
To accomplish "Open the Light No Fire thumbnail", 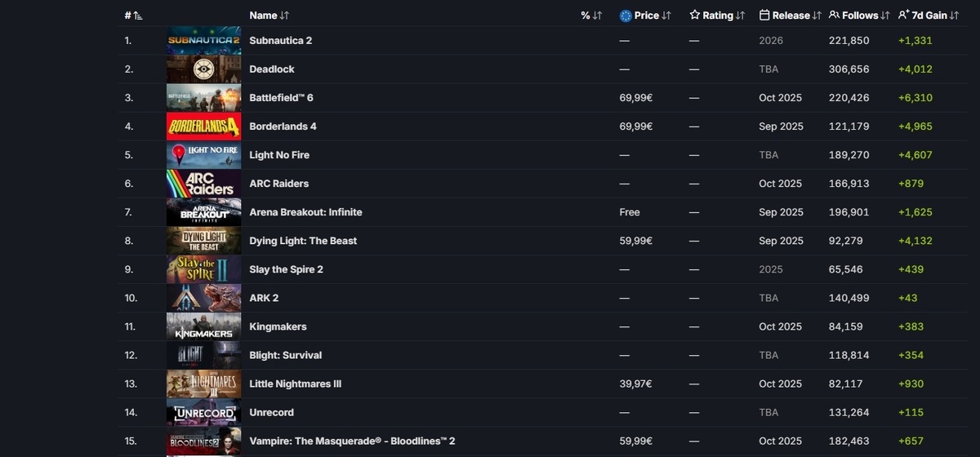I will pos(203,154).
